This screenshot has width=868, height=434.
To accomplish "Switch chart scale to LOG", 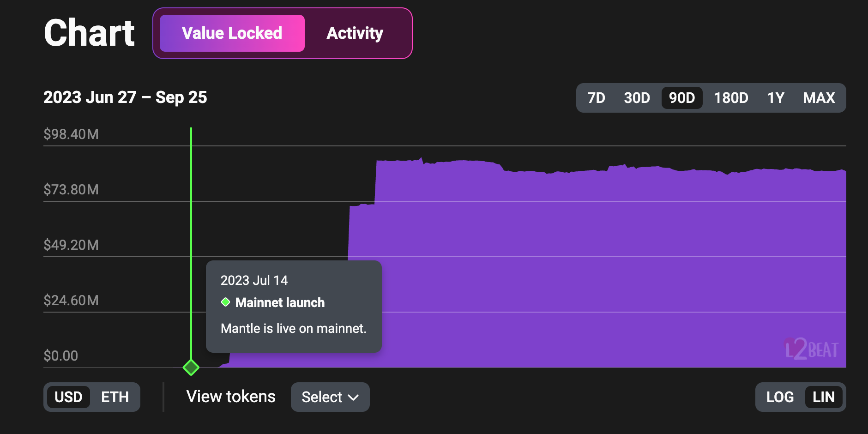I will click(x=780, y=397).
